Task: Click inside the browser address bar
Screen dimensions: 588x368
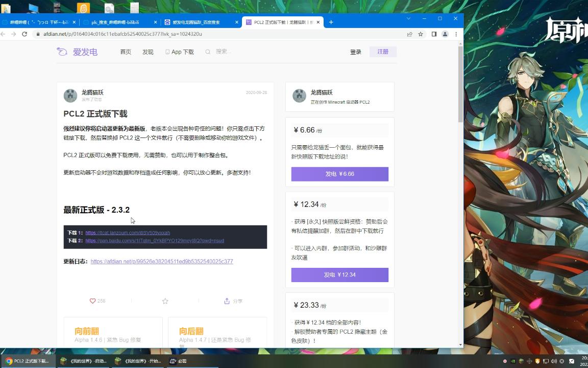Action: click(153, 34)
